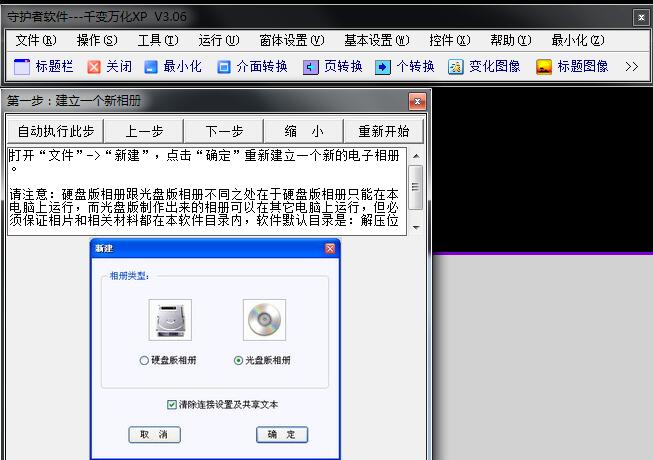Click the 最小化 toolbar icon
This screenshot has width=653, height=460.
(151, 67)
